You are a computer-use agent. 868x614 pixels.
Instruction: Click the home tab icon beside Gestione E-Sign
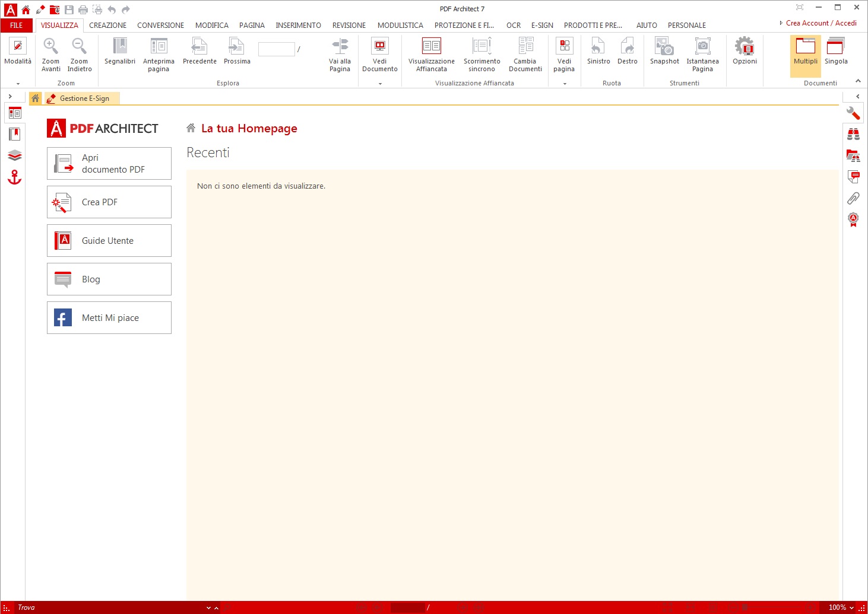[x=36, y=98]
